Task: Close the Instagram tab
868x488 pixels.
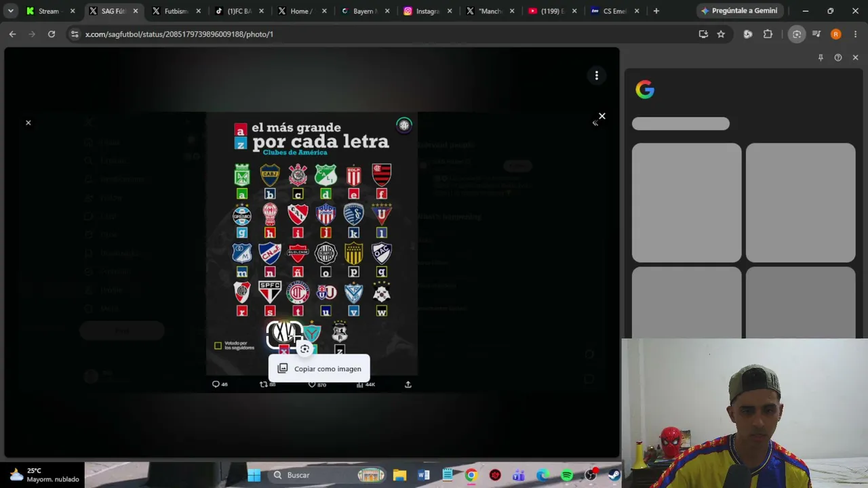Action: click(x=449, y=11)
